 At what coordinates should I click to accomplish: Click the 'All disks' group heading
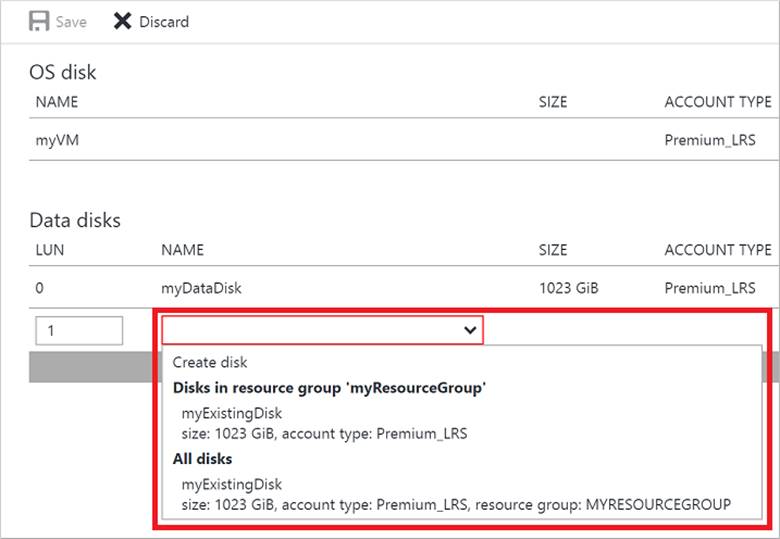click(x=203, y=459)
